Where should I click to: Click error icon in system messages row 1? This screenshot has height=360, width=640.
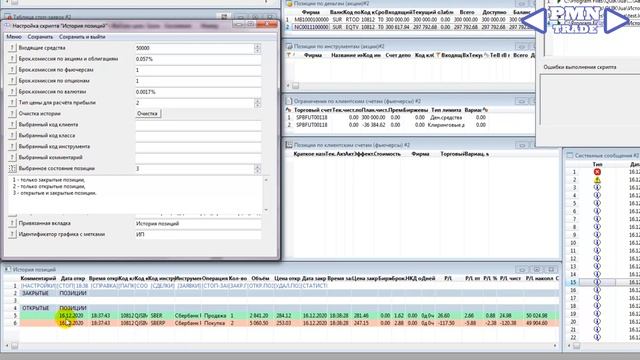597,172
